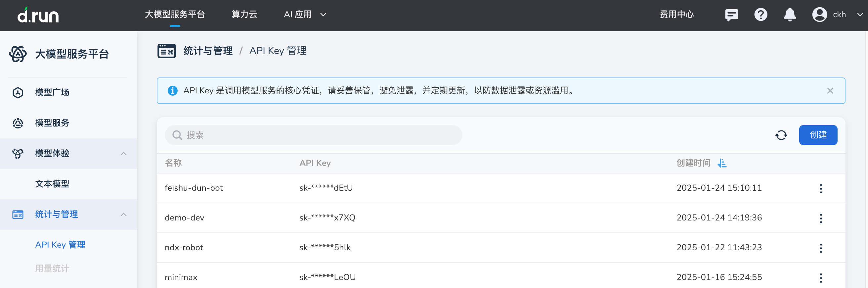
Task: Go to 模型广场 in sidebar
Action: coord(52,92)
